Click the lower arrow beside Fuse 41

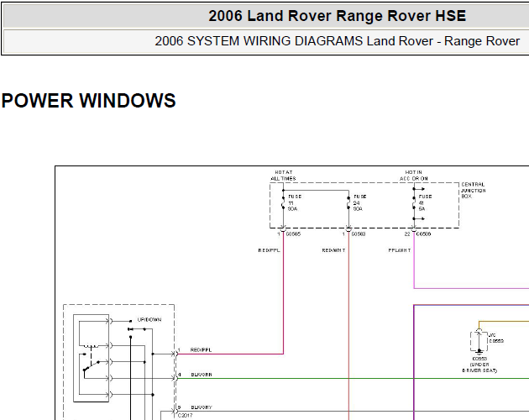[419, 218]
